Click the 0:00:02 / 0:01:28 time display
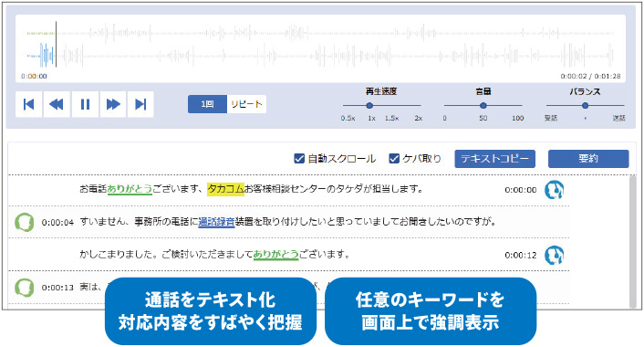The height and width of the screenshot is (347, 644). (590, 77)
